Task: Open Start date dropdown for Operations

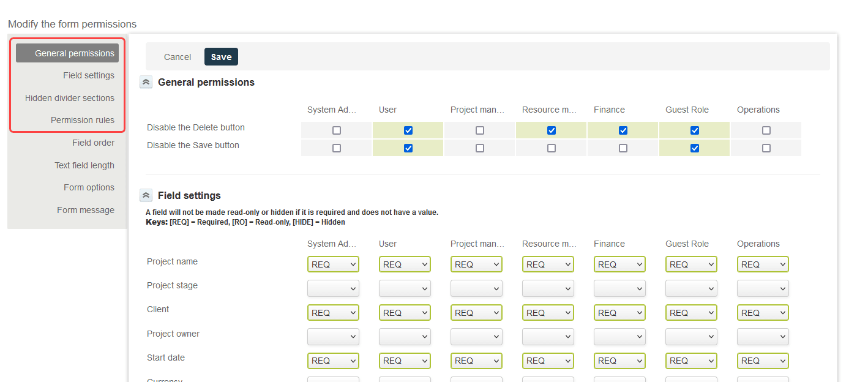Action: 763,361
